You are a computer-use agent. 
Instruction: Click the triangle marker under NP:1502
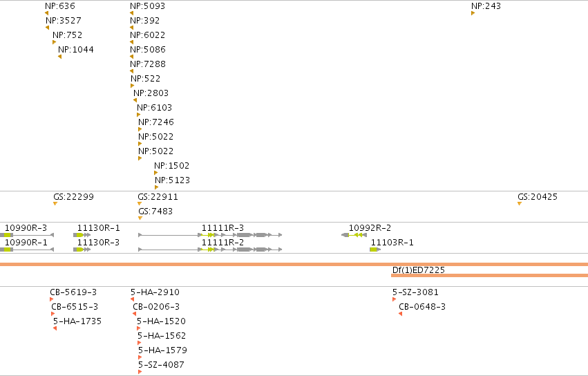[156, 173]
